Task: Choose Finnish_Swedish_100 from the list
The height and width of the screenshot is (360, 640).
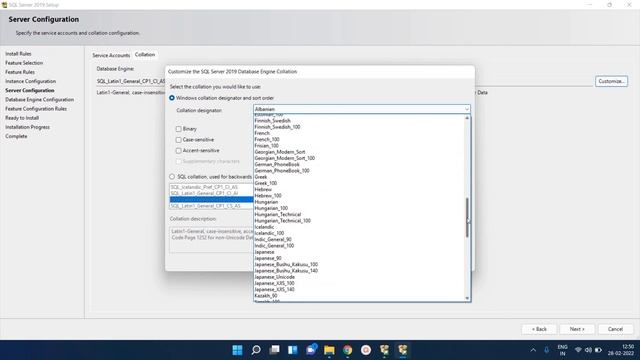Action: coord(278,127)
